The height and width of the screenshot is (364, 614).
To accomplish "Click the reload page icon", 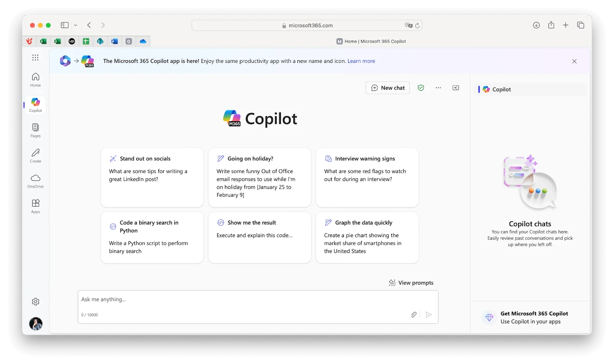I will [x=417, y=26].
